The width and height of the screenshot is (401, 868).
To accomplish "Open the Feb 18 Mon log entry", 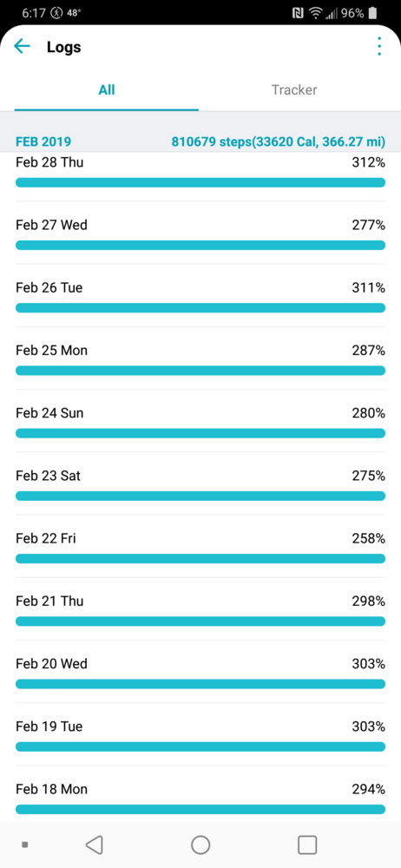I will pos(200,794).
